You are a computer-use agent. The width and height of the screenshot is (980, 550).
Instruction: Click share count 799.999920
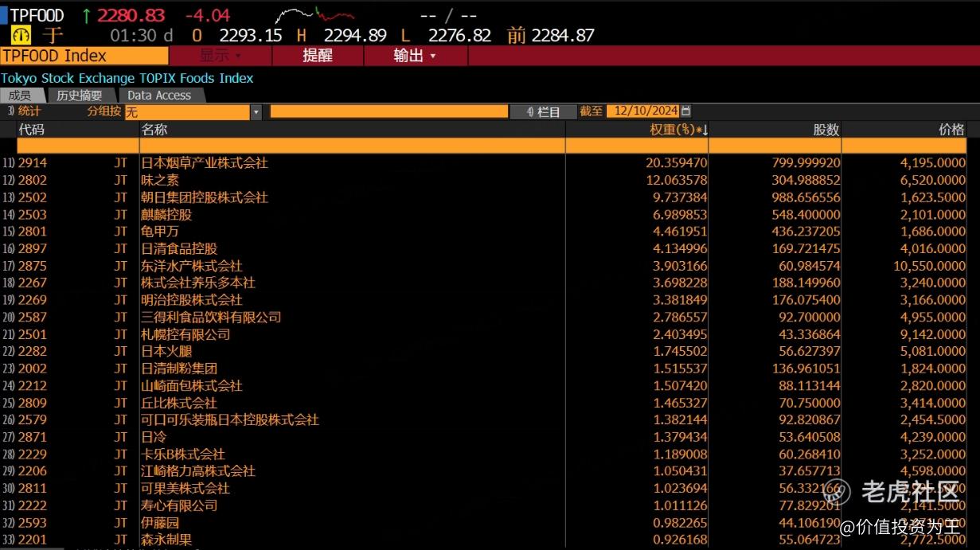[806, 162]
